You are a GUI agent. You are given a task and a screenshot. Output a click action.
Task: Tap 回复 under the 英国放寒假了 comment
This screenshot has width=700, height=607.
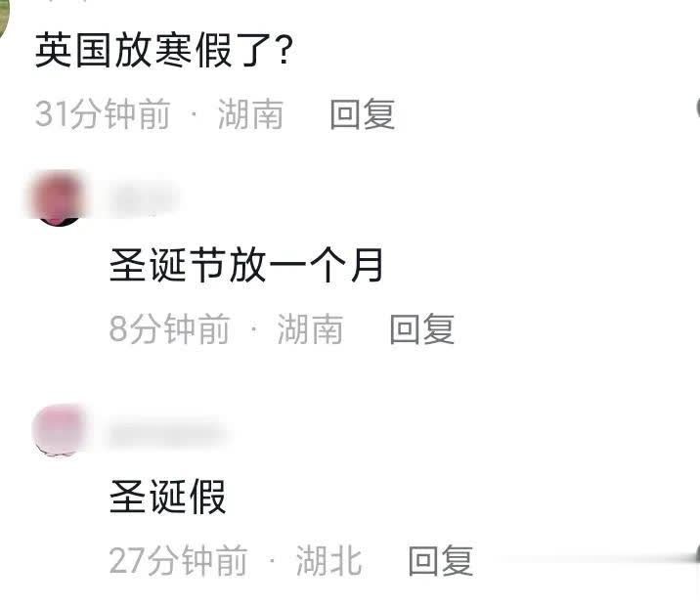pos(363,114)
